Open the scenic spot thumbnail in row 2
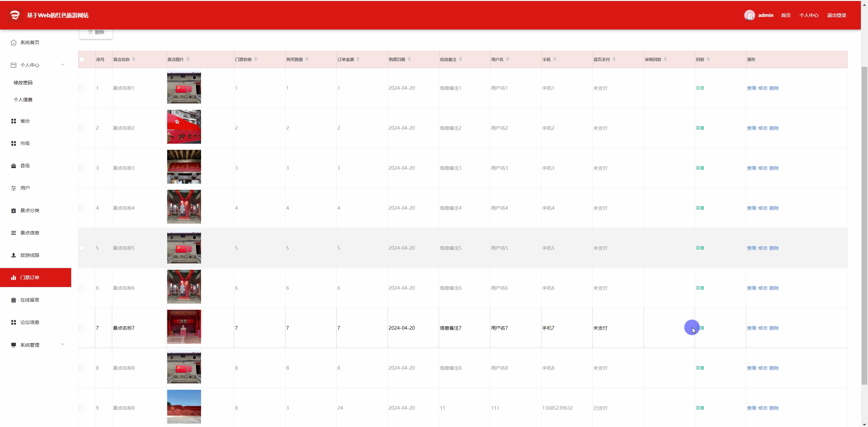The height and width of the screenshot is (427, 868). point(184,127)
